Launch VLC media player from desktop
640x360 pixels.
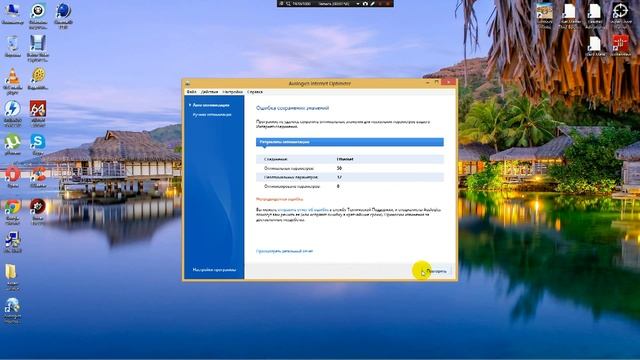pyautogui.click(x=13, y=81)
